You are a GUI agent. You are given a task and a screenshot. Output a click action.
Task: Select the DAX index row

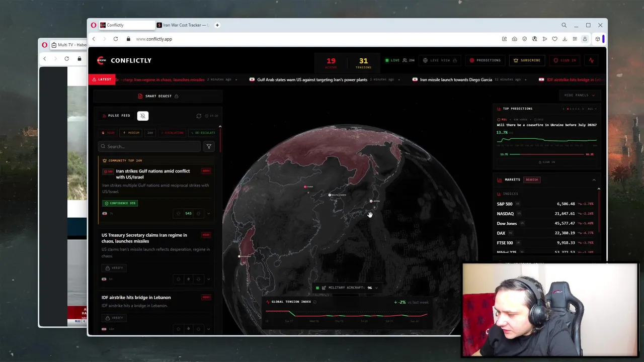[x=545, y=233]
